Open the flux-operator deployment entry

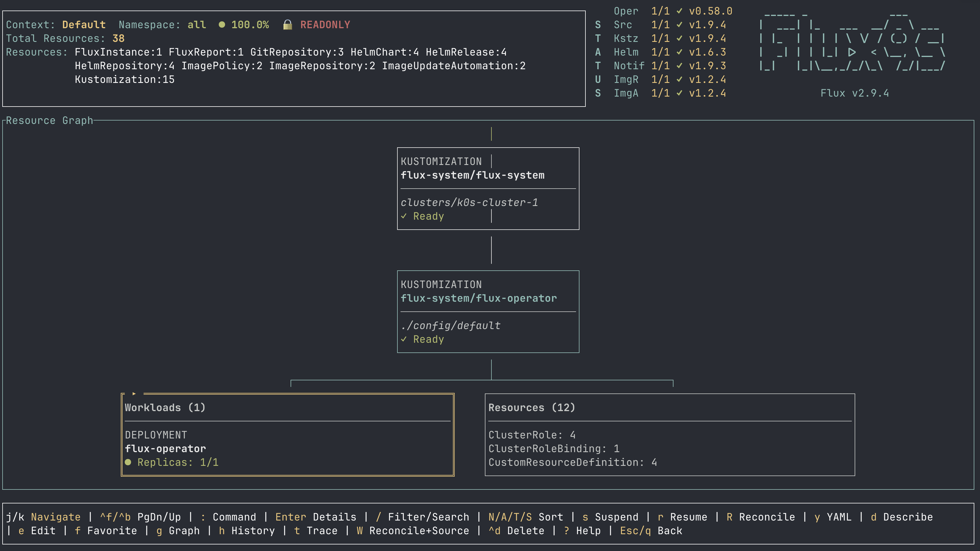[166, 449]
